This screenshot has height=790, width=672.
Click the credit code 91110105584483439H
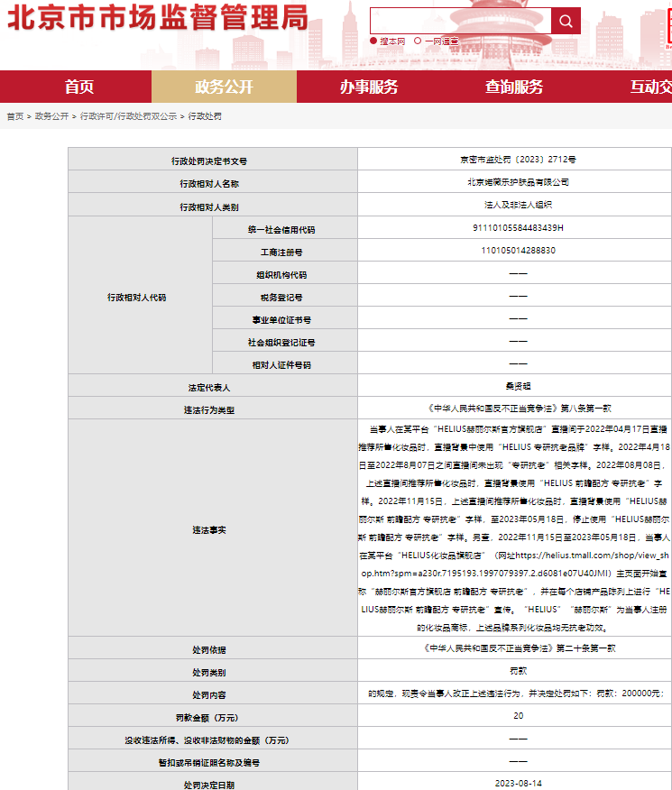pyautogui.click(x=518, y=228)
